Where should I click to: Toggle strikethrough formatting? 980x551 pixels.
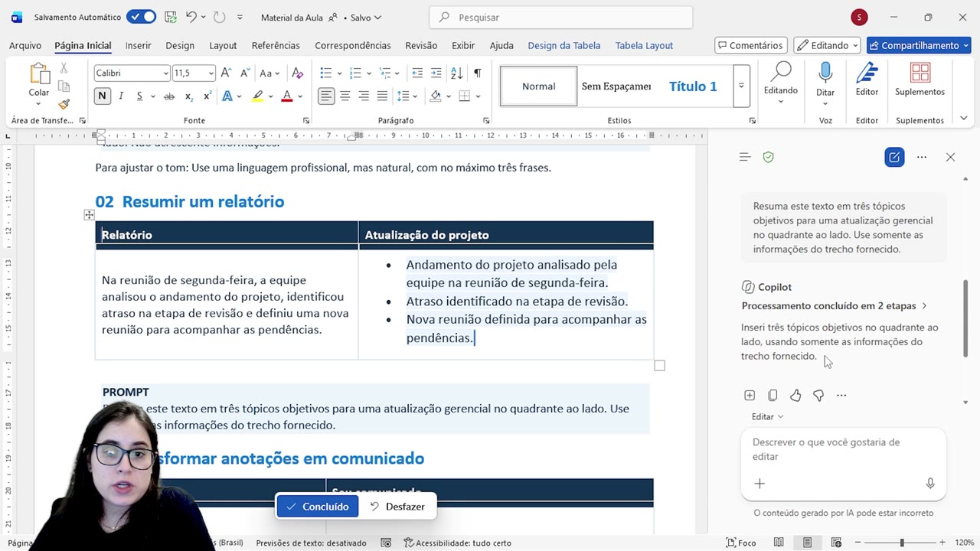click(x=169, y=96)
